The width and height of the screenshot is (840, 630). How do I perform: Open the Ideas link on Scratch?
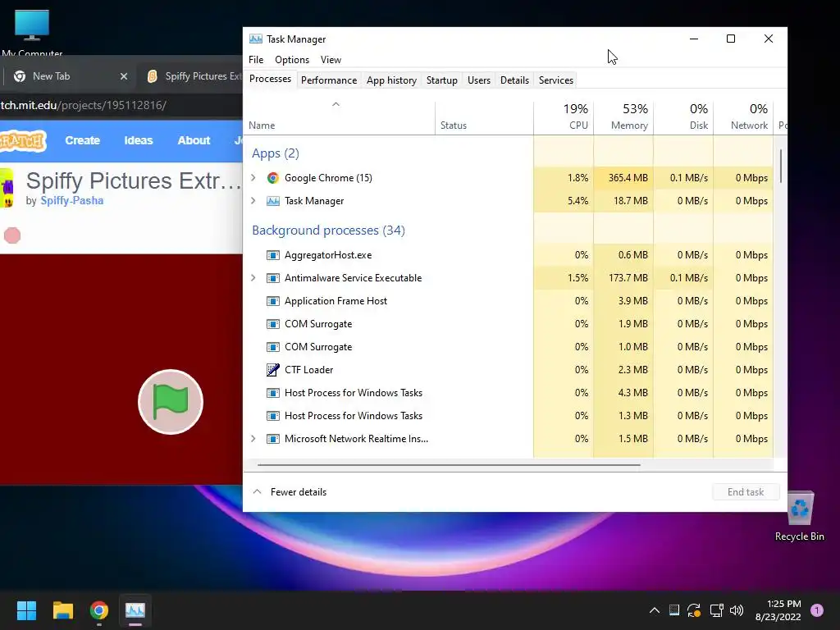coord(138,140)
